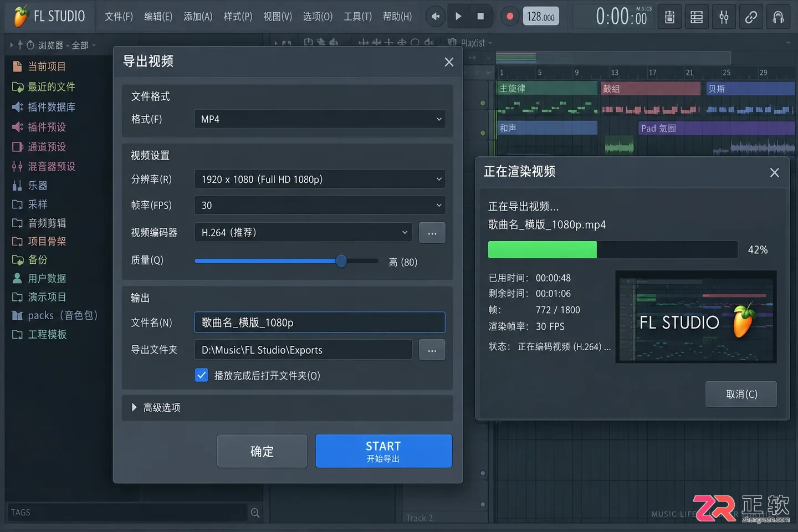This screenshot has height=532, width=798.
Task: Click the 混音器预设 fader icon
Action: click(x=17, y=166)
